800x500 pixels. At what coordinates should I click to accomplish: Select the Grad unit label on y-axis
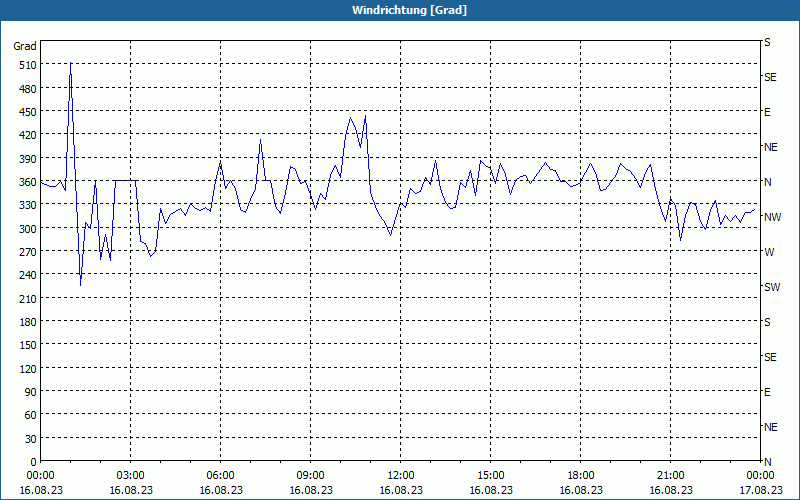coord(24,46)
